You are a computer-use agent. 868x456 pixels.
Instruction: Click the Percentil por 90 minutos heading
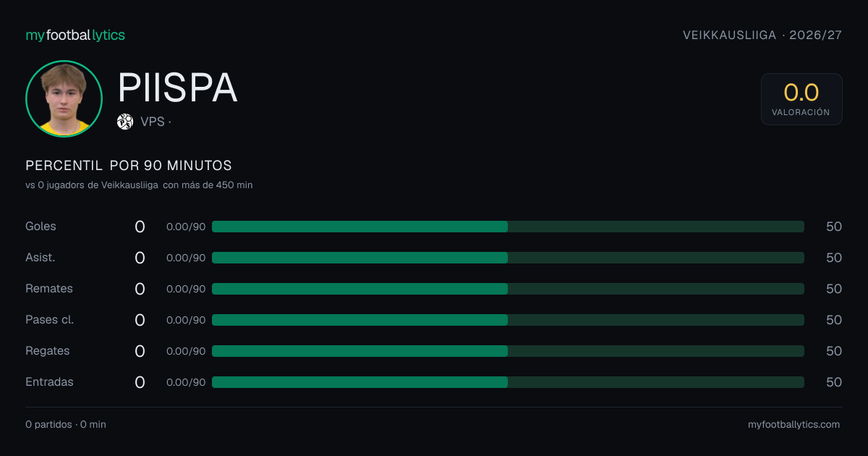coord(129,166)
